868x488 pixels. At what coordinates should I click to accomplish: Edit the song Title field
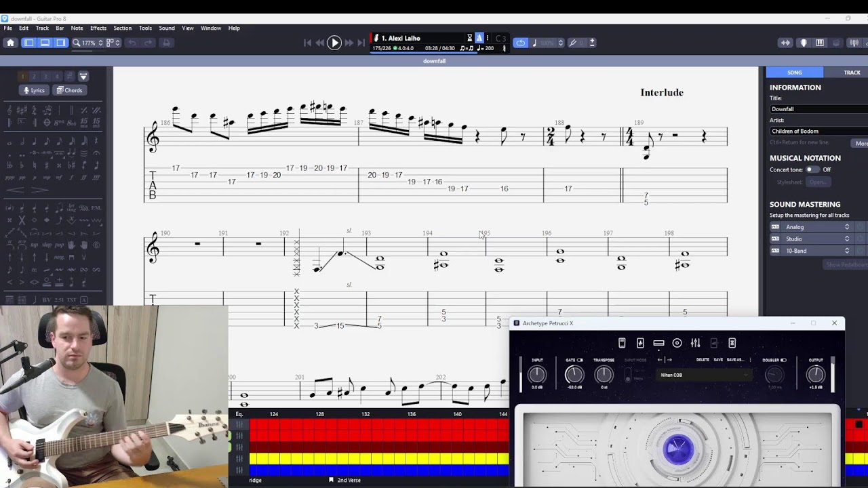point(819,109)
